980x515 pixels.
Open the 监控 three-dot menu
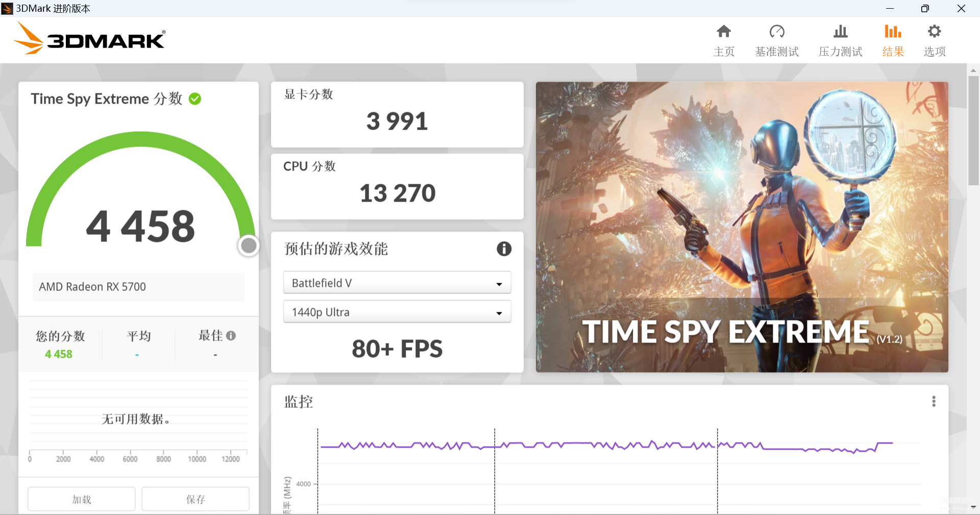pos(934,401)
